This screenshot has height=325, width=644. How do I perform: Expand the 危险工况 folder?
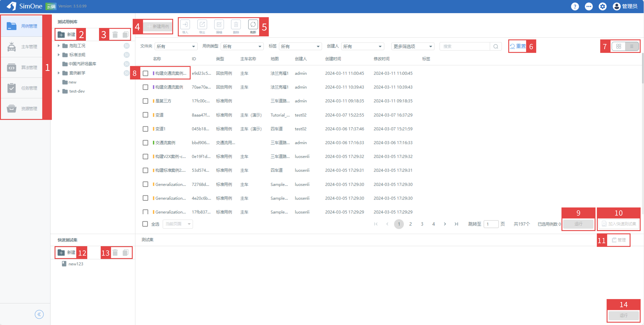click(58, 45)
